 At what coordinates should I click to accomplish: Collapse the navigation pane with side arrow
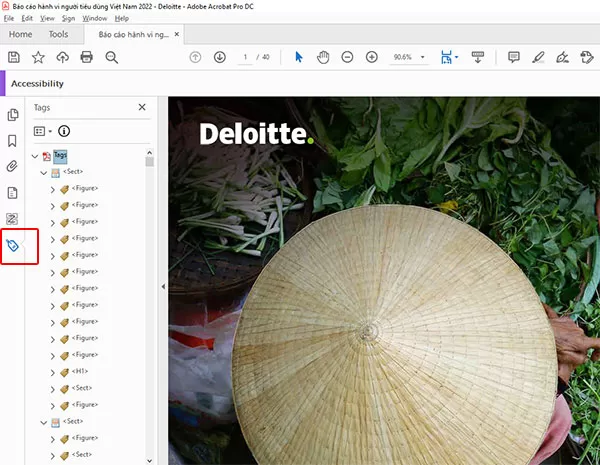click(163, 286)
